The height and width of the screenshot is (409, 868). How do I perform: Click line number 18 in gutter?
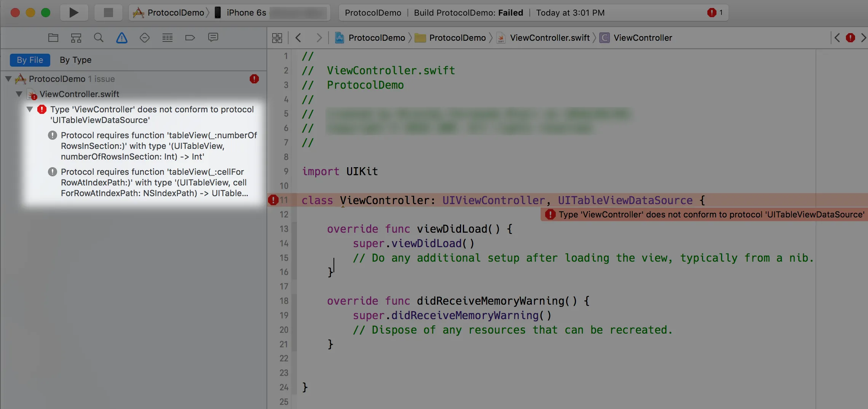tap(284, 301)
